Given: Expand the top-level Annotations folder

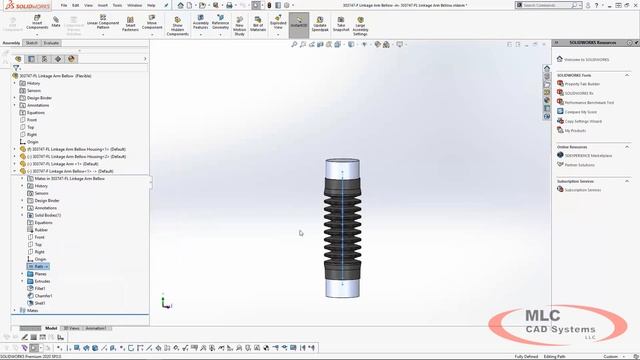Looking at the screenshot, I should [x=15, y=105].
